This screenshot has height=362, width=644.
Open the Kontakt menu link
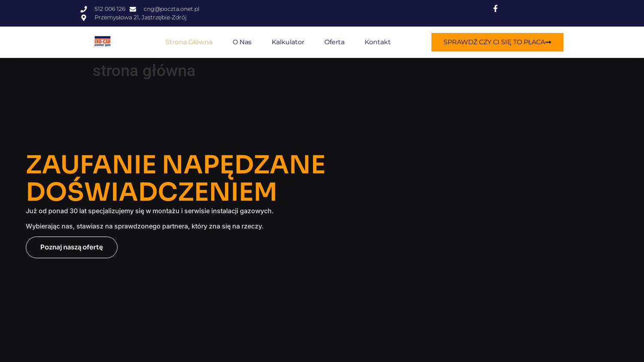[377, 42]
